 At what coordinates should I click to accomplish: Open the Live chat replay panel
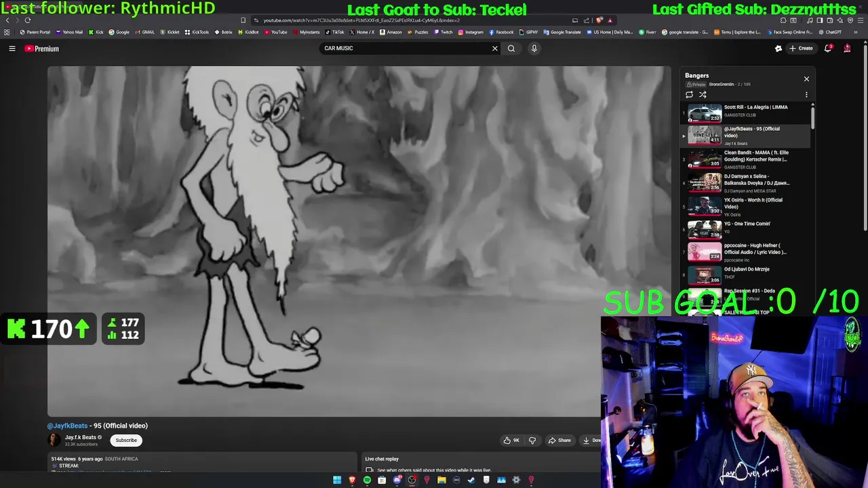click(481, 462)
